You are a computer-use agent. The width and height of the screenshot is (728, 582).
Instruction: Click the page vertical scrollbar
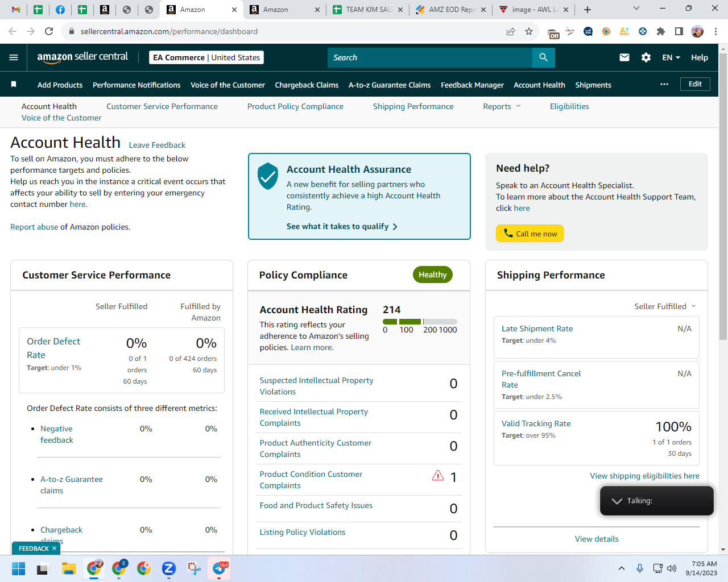tap(723, 197)
